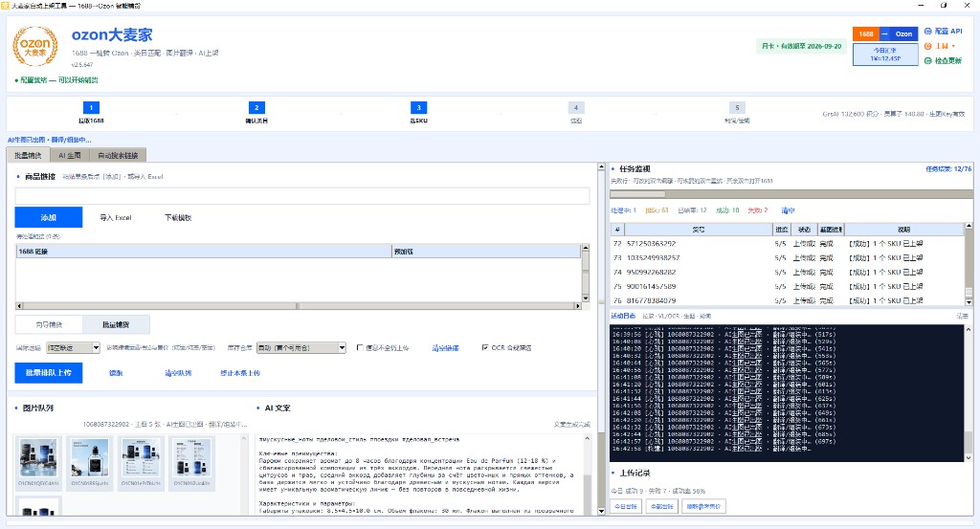Select the right batch mode toggle button
Image resolution: width=980 pixels, height=529 pixels.
(116, 325)
